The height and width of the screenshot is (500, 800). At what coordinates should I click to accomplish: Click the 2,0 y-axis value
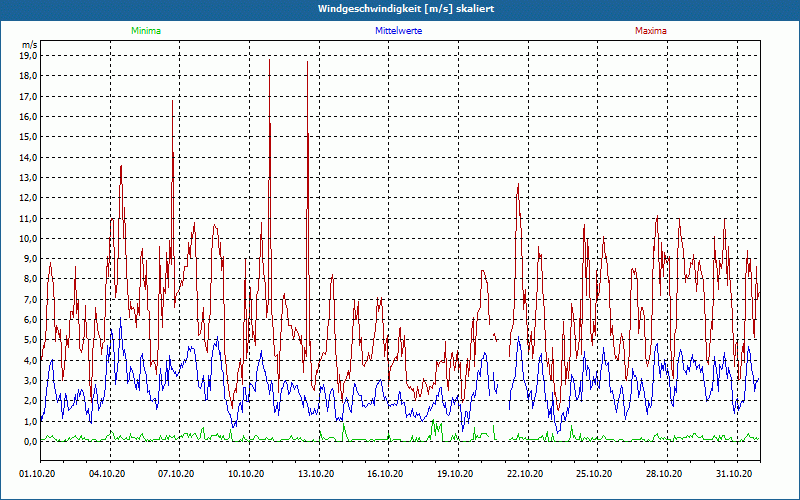tap(31, 401)
